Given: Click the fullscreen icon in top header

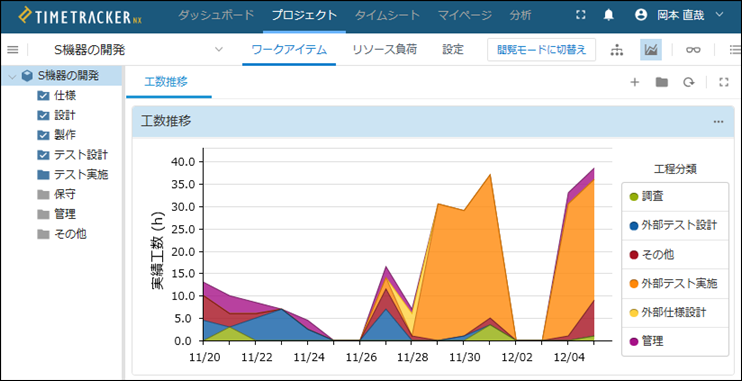Looking at the screenshot, I should [581, 15].
